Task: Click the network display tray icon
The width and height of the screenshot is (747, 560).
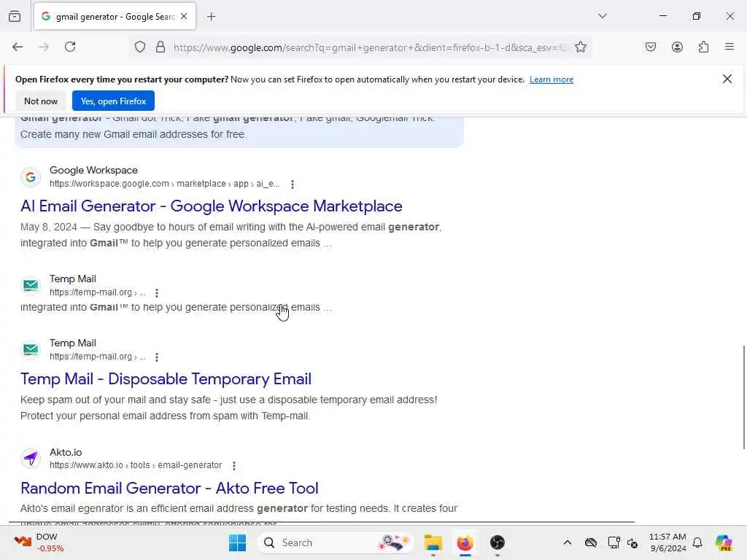Action: 614,542
